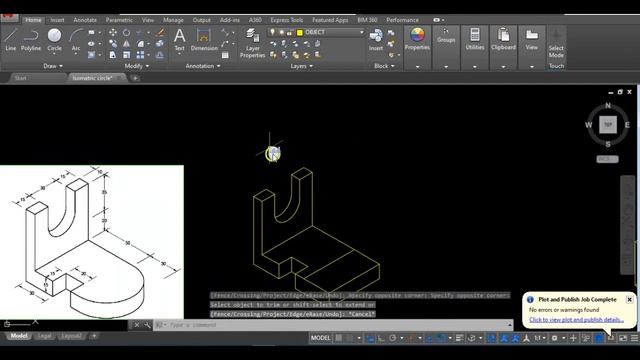Open the Layer Properties manager

253,43
